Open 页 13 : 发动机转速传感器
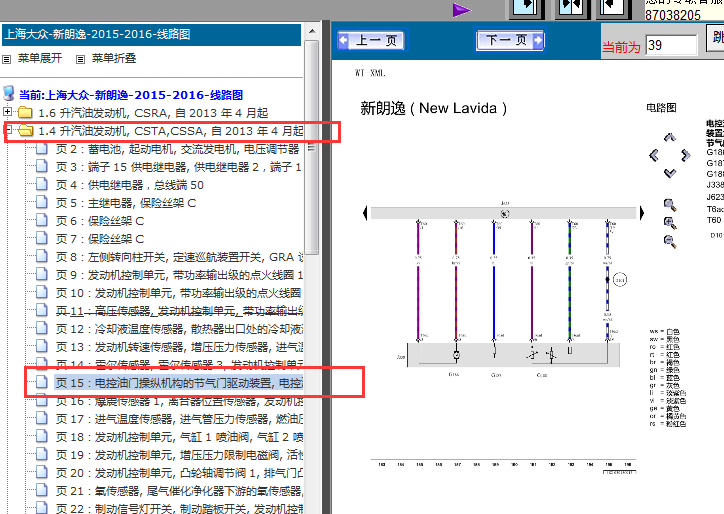 (x=179, y=347)
